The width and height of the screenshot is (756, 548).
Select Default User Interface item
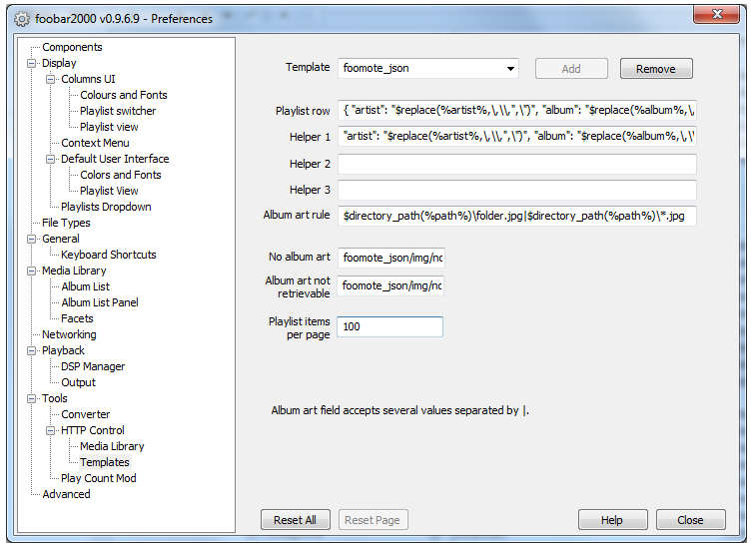(115, 159)
